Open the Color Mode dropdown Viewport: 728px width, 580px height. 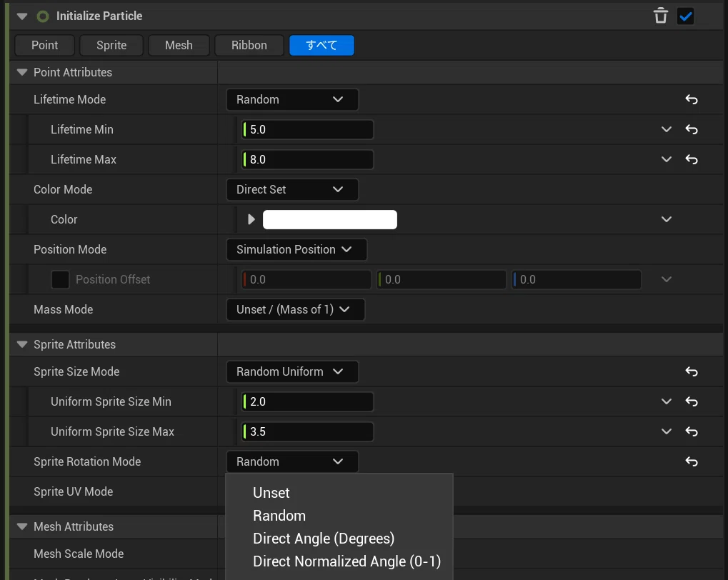tap(292, 189)
